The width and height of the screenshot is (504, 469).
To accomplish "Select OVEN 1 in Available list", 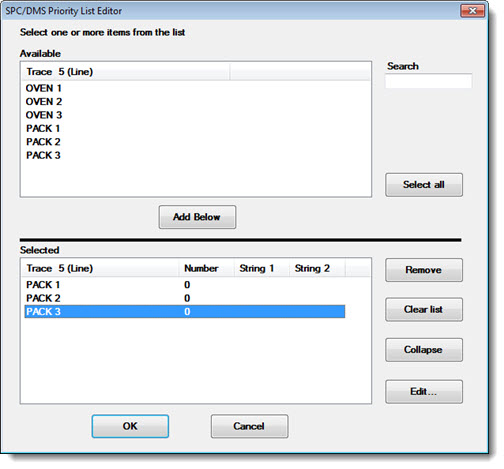I will [44, 88].
